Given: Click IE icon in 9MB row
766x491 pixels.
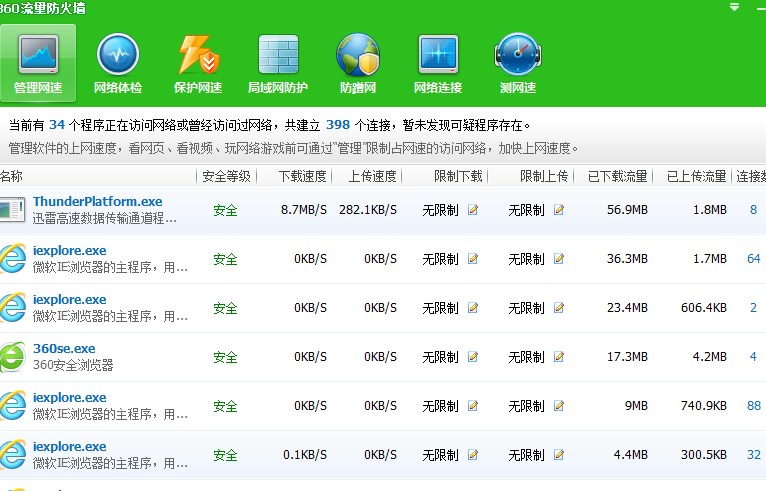Looking at the screenshot, I should (x=12, y=406).
